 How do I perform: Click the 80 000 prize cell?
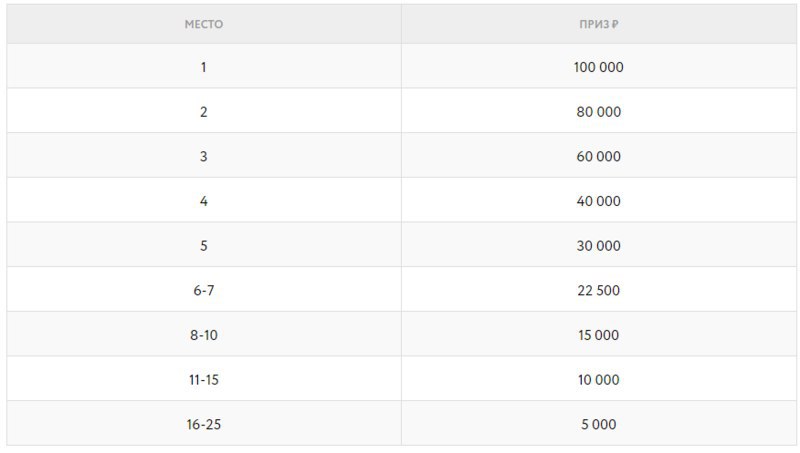[598, 112]
